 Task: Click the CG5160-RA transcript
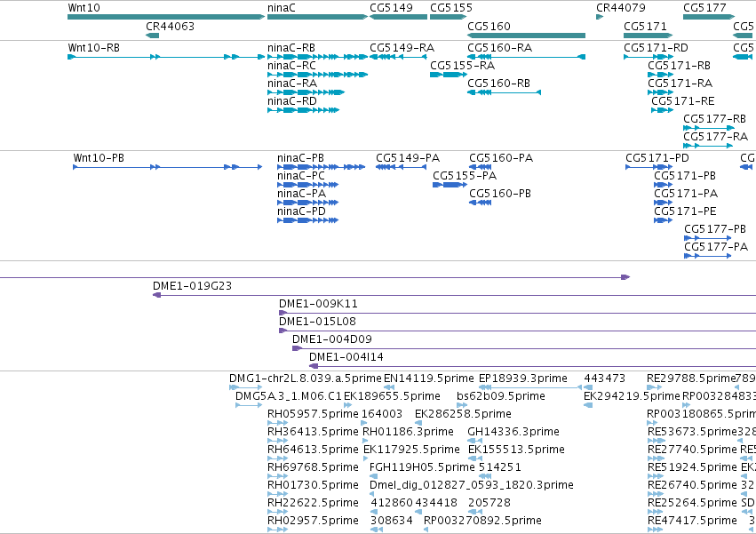[x=527, y=57]
